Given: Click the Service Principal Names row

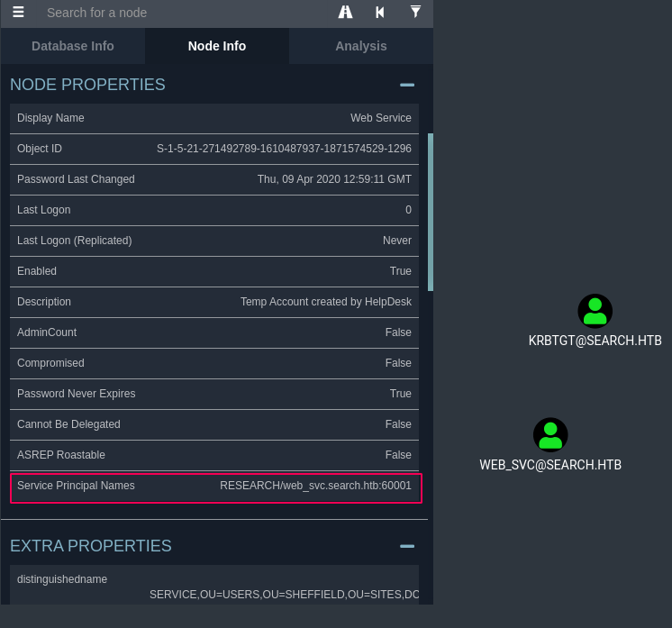Looking at the screenshot, I should (214, 487).
